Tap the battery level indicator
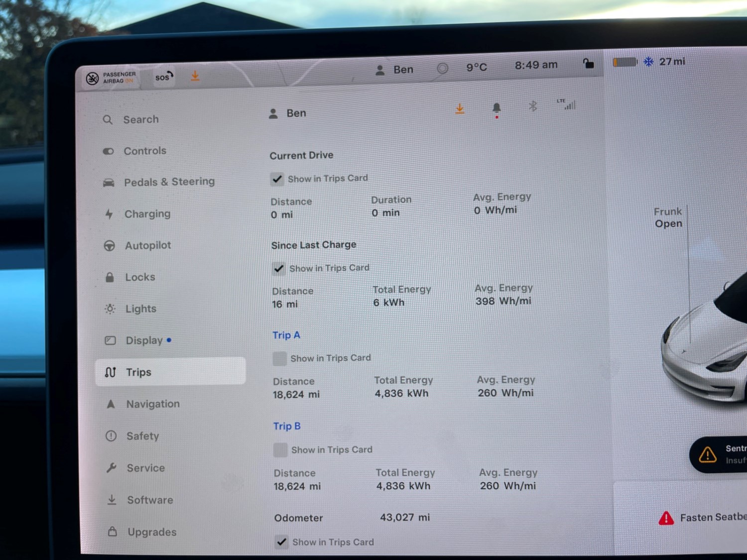 pos(625,62)
